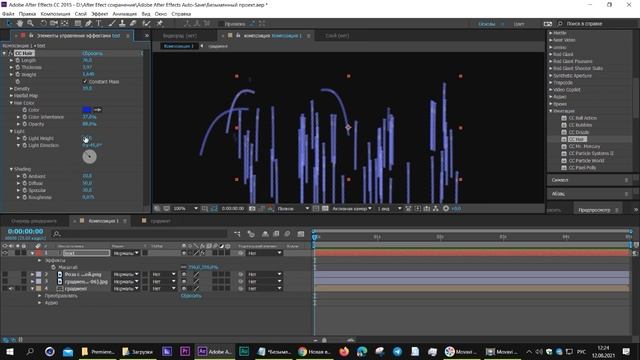Click Сбросить link under layer 4 transform

click(191, 296)
